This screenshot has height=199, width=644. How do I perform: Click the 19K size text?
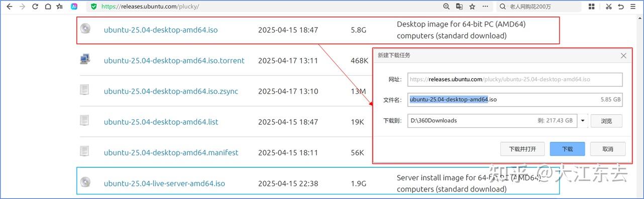pyautogui.click(x=357, y=122)
